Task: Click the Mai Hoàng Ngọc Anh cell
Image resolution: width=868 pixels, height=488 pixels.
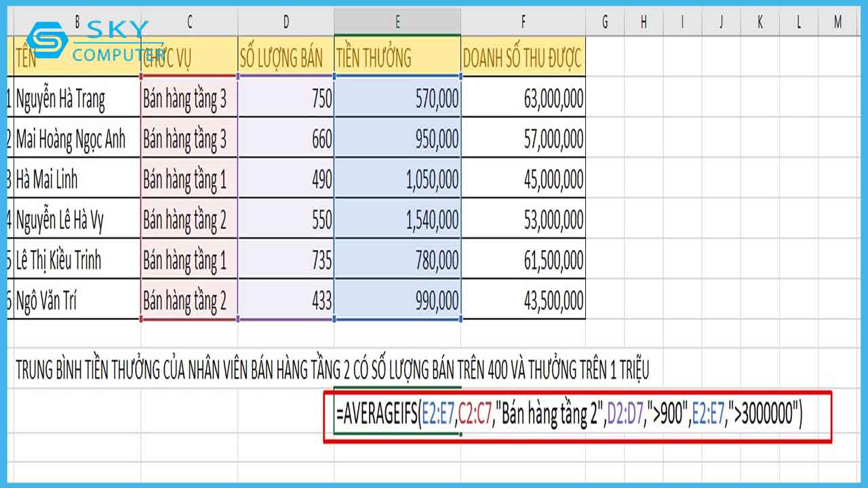Action: 76,140
